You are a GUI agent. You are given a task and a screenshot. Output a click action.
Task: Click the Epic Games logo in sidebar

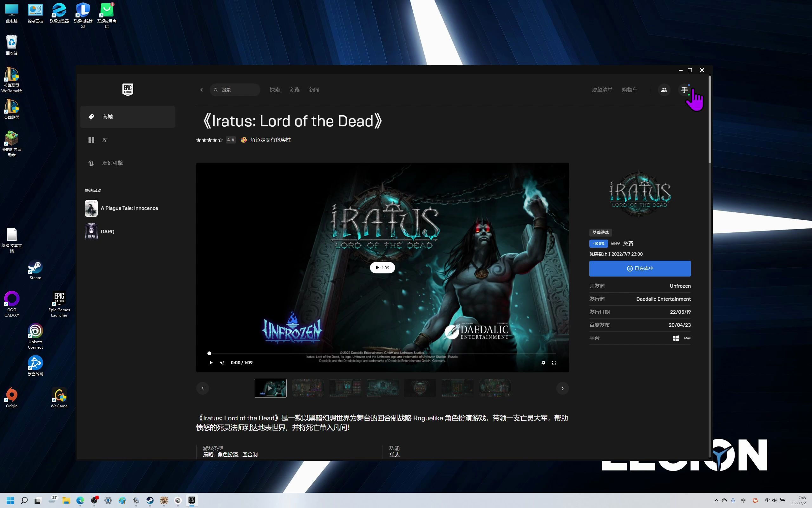(128, 90)
